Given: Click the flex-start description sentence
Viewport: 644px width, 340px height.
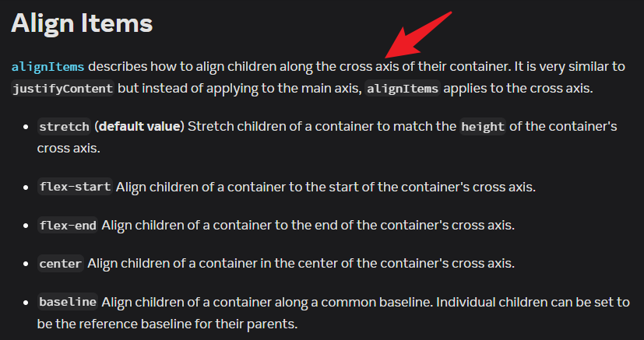Looking at the screenshot, I should [326, 187].
